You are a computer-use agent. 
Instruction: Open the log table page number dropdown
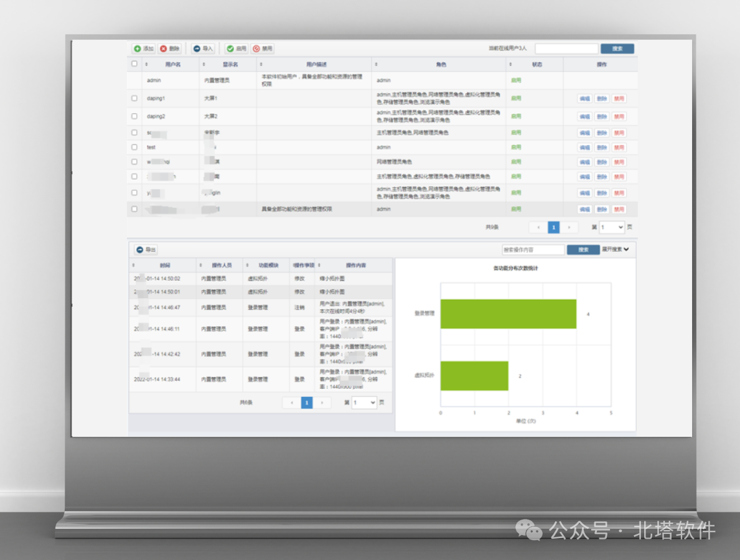tap(364, 403)
